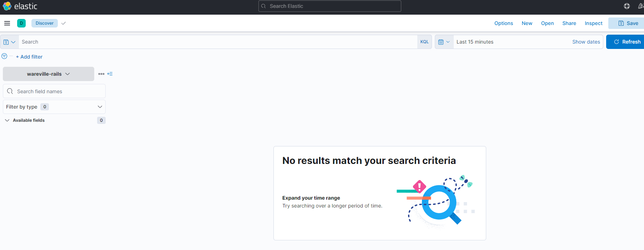Focus the KQL Search query bar
The height and width of the screenshot is (250, 644).
(x=218, y=42)
